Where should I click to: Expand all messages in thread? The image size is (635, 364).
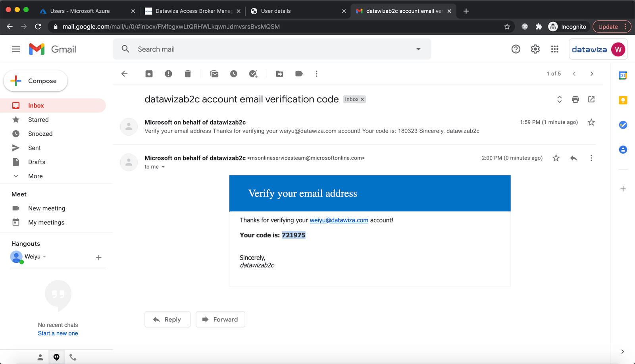click(560, 99)
